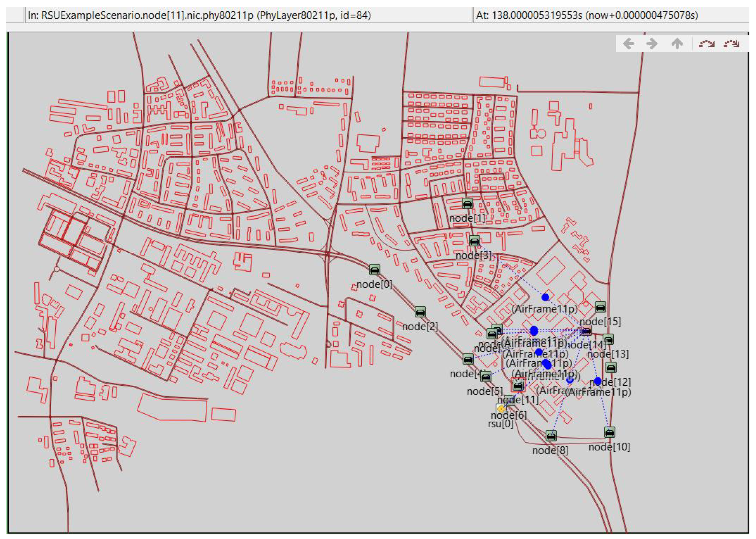Screen dimensions: 756x539
Task: Click the node[4] car icon
Action: [x=468, y=359]
